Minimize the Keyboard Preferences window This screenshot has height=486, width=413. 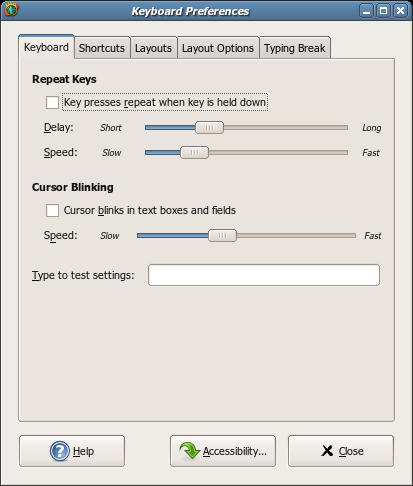366,11
